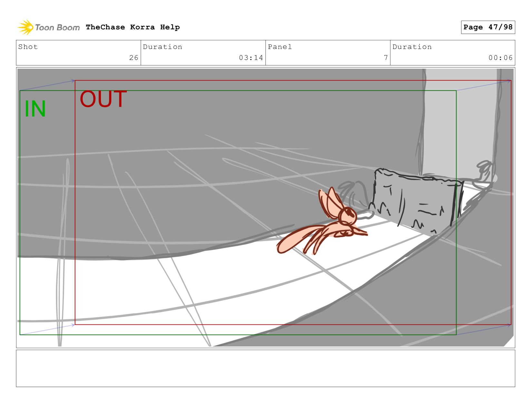
Task: Click the empty caption box below the panel
Action: [x=265, y=368]
